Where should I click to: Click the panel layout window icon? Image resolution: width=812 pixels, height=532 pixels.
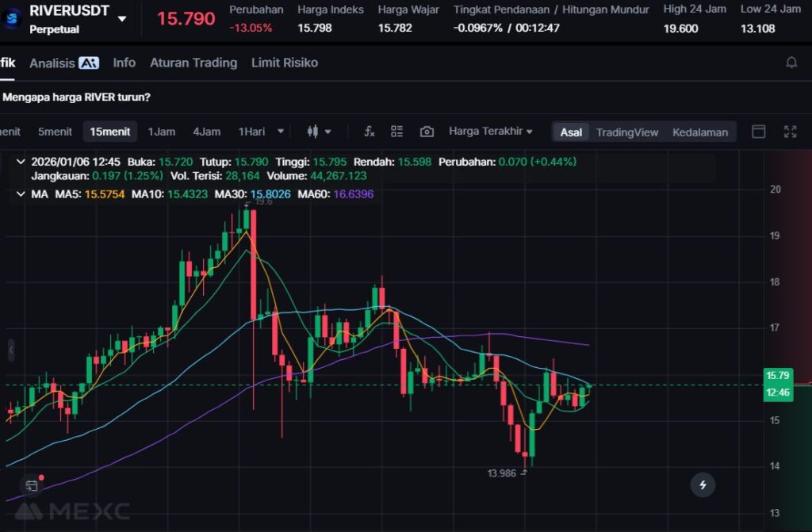point(759,132)
